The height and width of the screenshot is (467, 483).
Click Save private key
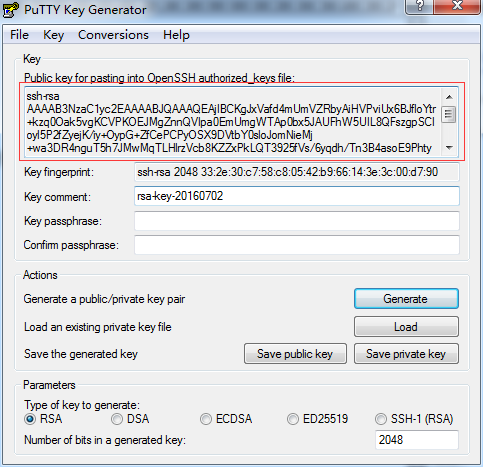[406, 354]
